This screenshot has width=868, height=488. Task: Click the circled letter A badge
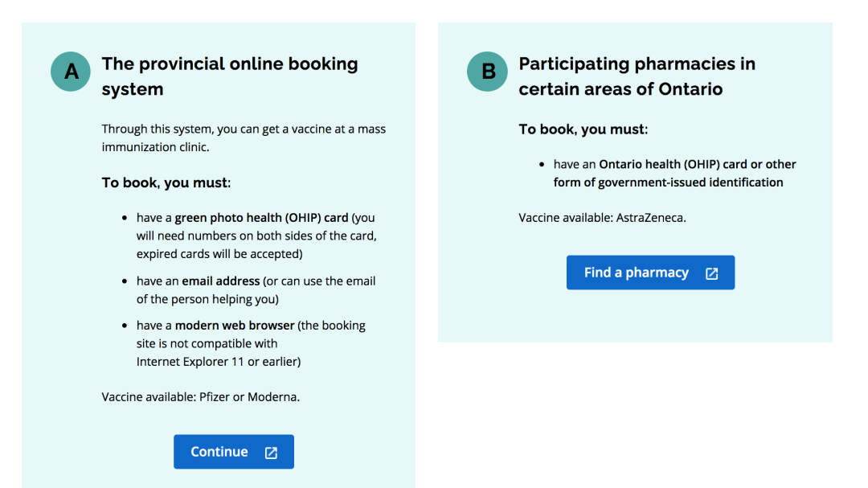click(x=71, y=72)
